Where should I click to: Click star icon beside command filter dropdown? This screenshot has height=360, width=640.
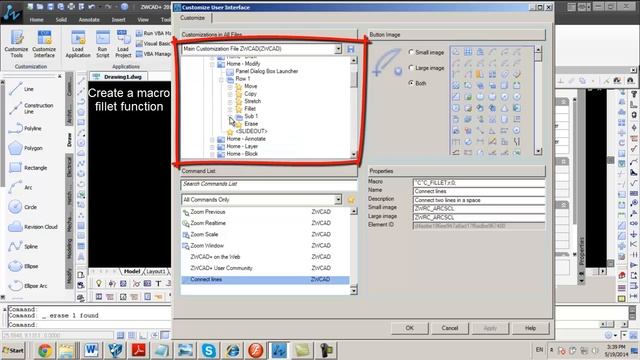coord(351,200)
